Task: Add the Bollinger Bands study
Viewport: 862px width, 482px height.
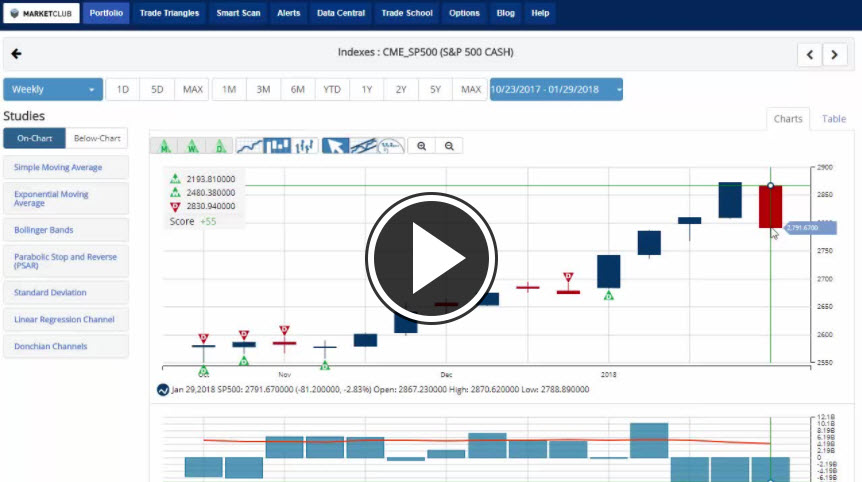Action: (66, 230)
